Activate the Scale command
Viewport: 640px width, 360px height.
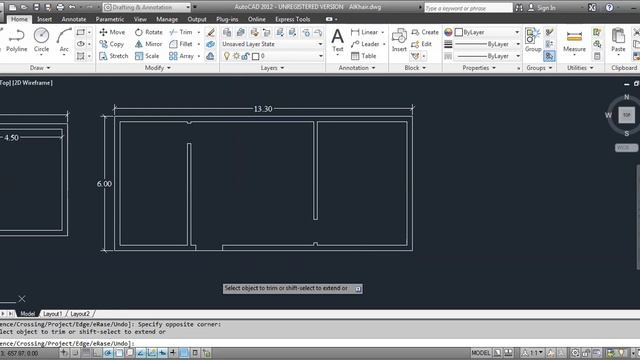click(x=147, y=56)
